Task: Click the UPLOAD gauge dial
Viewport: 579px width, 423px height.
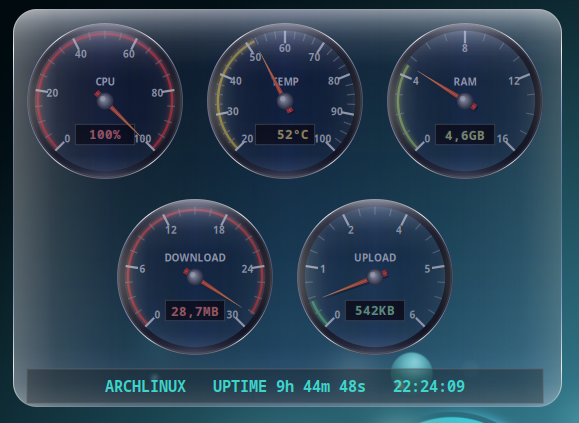Action: tap(375, 277)
